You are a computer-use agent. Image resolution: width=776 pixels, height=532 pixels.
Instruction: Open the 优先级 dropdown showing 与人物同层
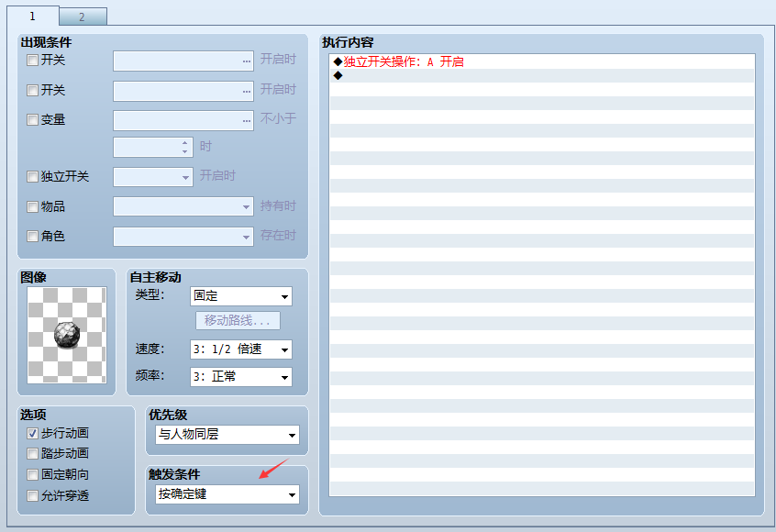pyautogui.click(x=227, y=435)
